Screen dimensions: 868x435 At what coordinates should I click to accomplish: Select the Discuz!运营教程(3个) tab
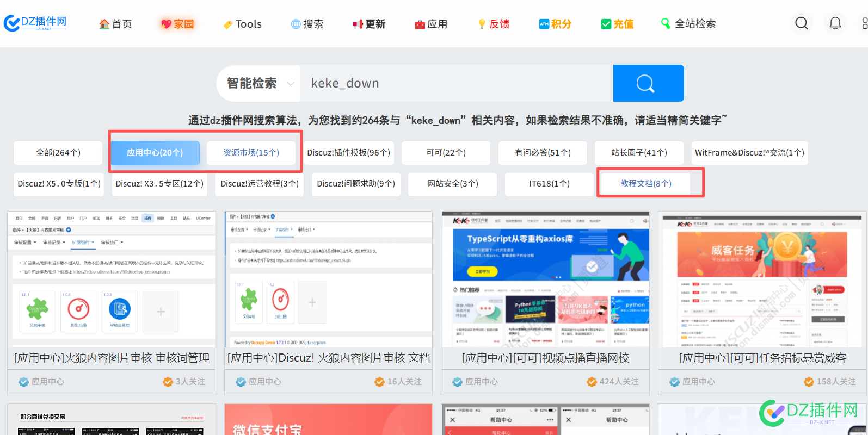point(260,184)
